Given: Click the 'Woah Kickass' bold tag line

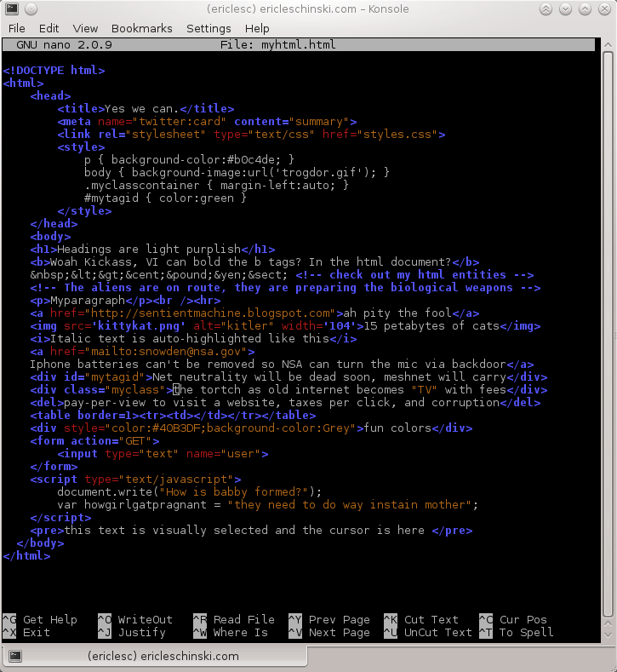Looking at the screenshot, I should click(x=254, y=262).
